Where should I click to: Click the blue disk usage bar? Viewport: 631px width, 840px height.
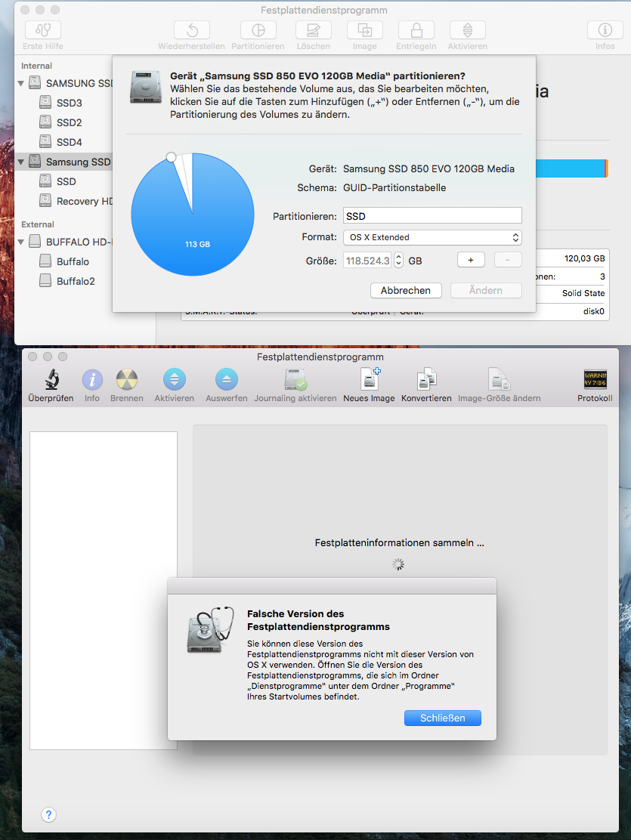pos(571,168)
